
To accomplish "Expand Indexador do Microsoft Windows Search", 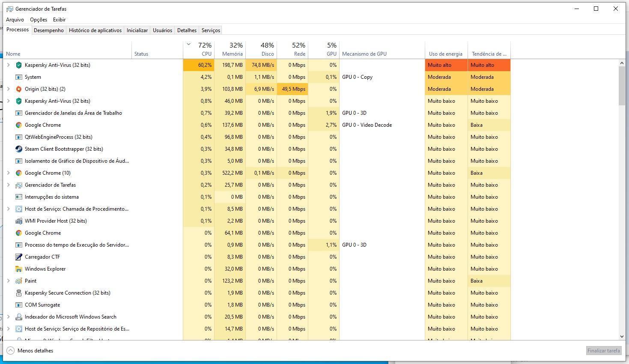I will pos(8,317).
